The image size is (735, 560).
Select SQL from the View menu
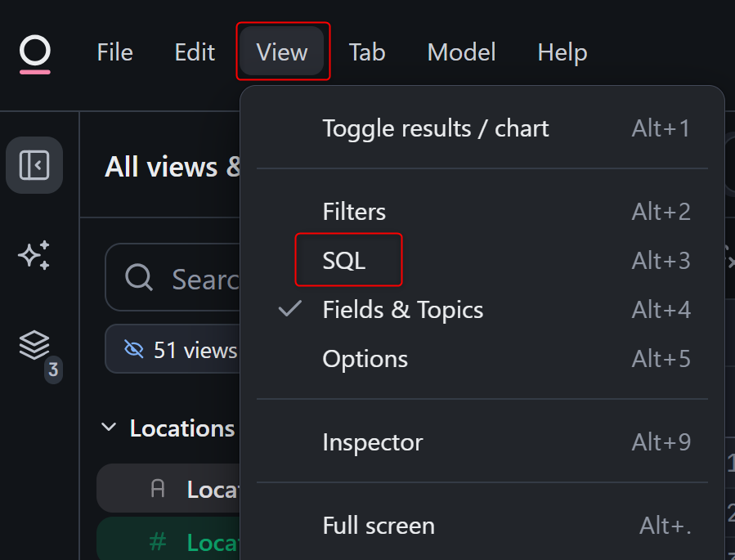pyautogui.click(x=344, y=261)
